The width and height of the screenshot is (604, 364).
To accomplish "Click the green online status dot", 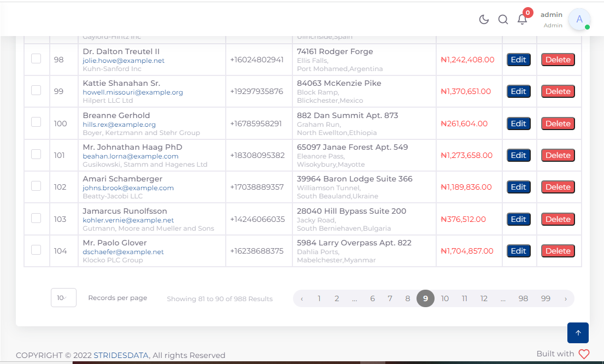I will tap(586, 27).
